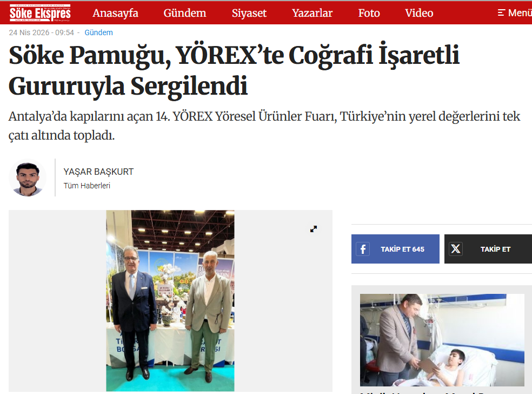This screenshot has height=394, width=532.
Task: Click the X logo icon
Action: (x=456, y=249)
